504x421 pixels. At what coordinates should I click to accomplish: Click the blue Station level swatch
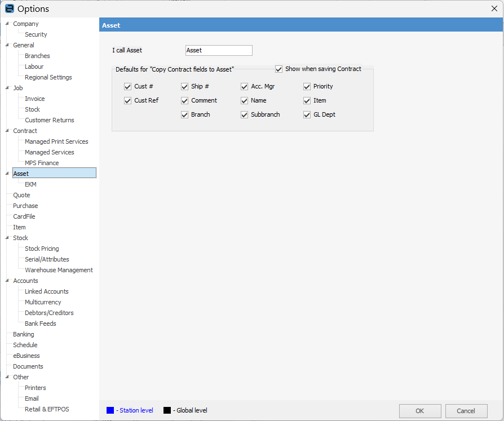coord(110,410)
